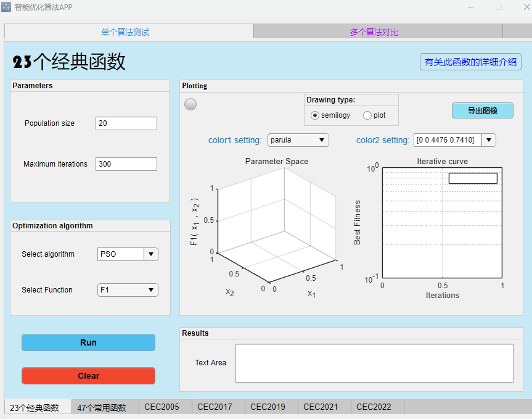Open the 47个常用函数 tab
The height and width of the screenshot is (419, 532).
105,407
